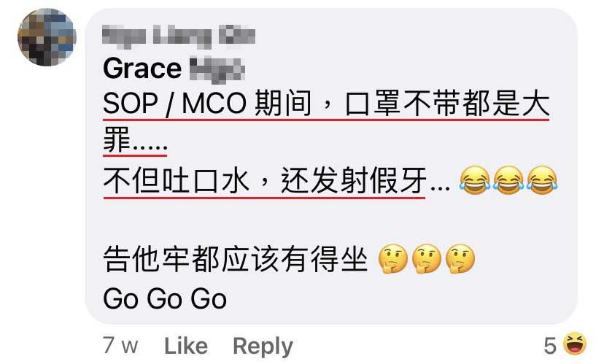604x364 pixels.
Task: Click the last laughing-with-tears emoji
Action: [542, 180]
